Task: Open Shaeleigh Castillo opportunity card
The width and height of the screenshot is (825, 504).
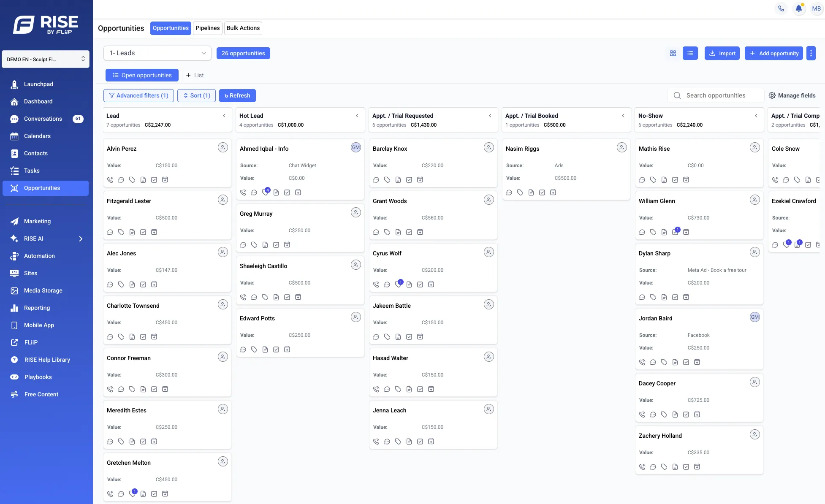Action: click(x=300, y=280)
